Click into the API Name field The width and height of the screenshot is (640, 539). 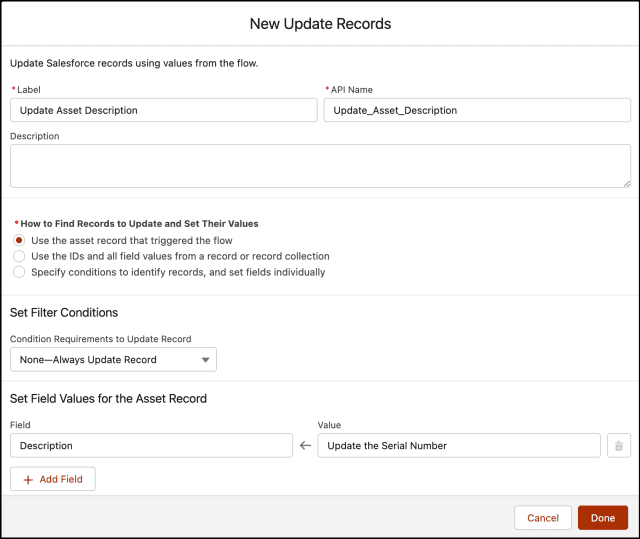(477, 110)
